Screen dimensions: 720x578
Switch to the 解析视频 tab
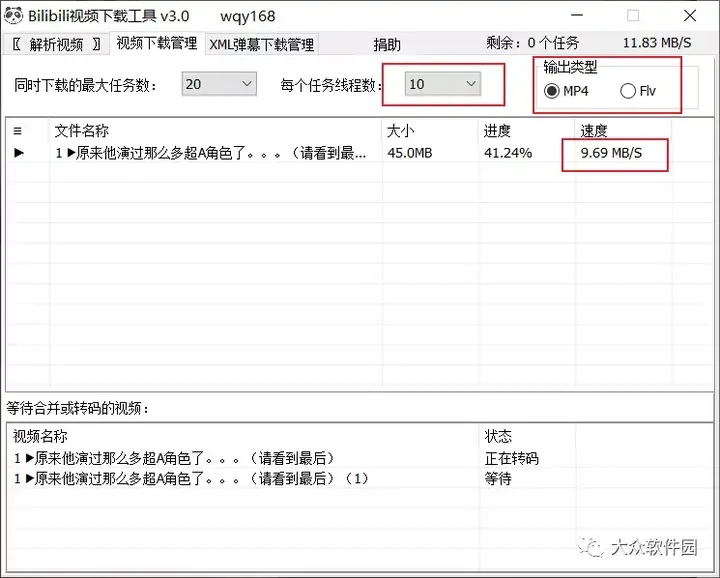coord(56,45)
